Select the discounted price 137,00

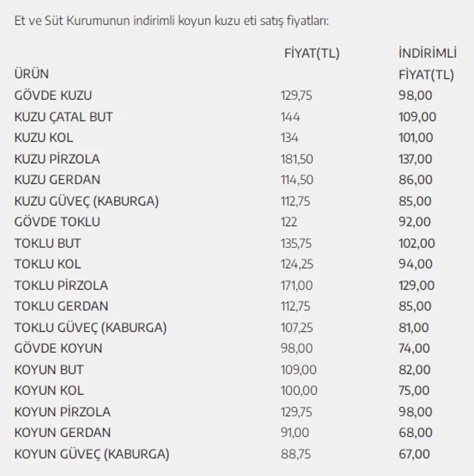point(415,159)
